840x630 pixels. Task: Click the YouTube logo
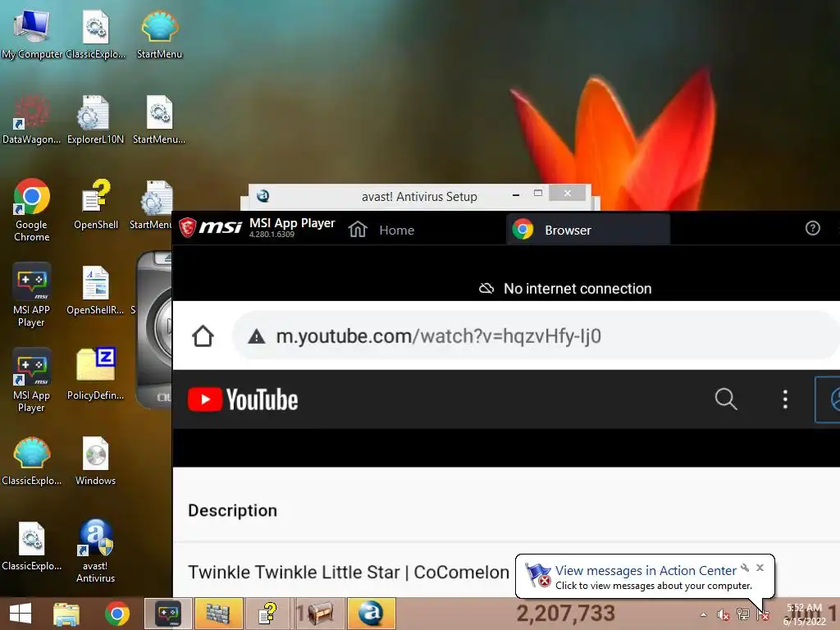[x=243, y=399]
